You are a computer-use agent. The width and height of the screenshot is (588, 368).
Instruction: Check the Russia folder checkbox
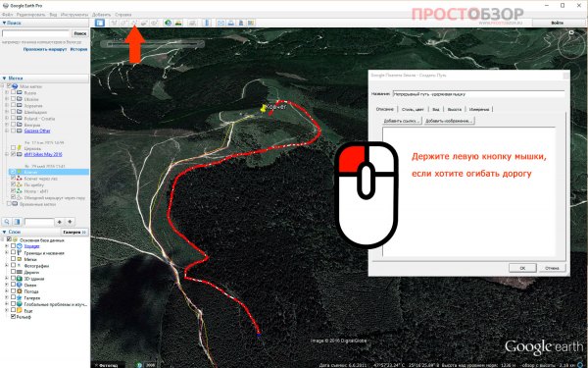[14, 93]
